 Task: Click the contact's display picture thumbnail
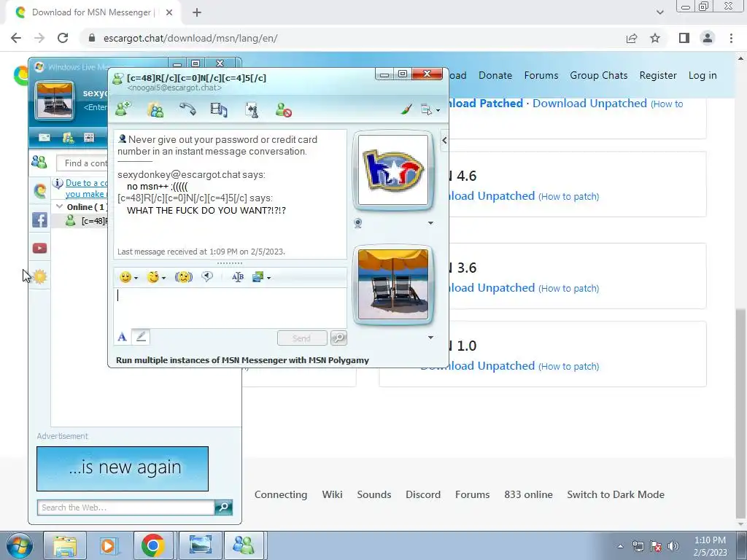click(x=393, y=170)
